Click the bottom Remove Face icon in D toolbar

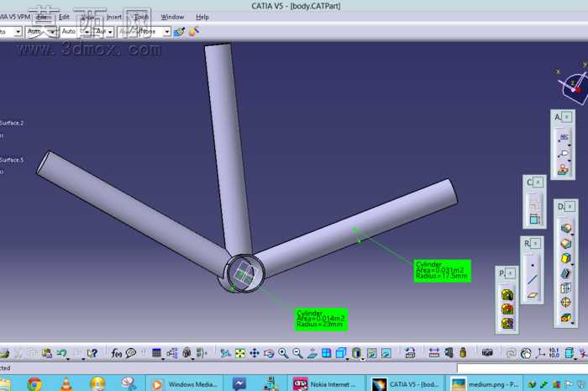(566, 318)
